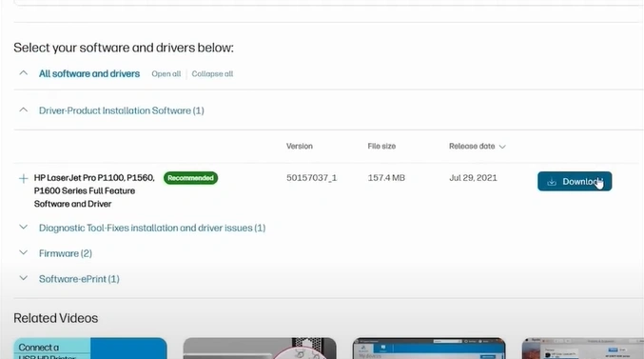Viewport: 644px width, 359px height.
Task: Open the related video with blue app window
Action: coord(429,349)
